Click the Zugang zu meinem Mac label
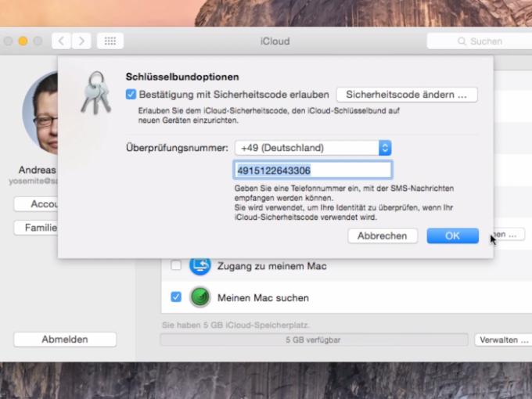The height and width of the screenshot is (399, 532). pyautogui.click(x=271, y=266)
